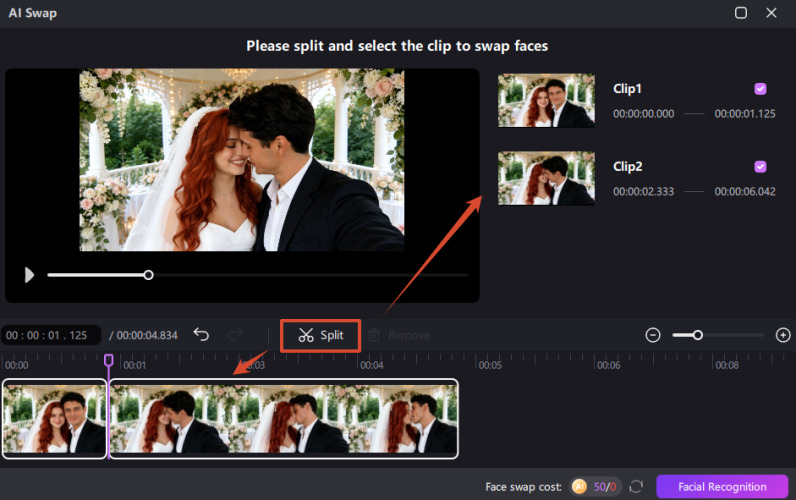The image size is (796, 500).
Task: Refresh the face swap cost
Action: (x=636, y=487)
